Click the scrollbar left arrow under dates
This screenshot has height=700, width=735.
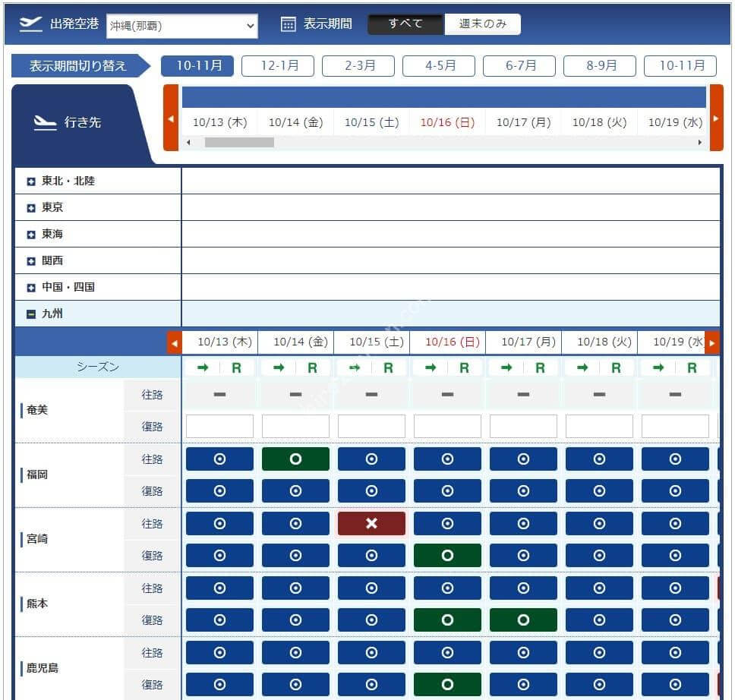188,142
